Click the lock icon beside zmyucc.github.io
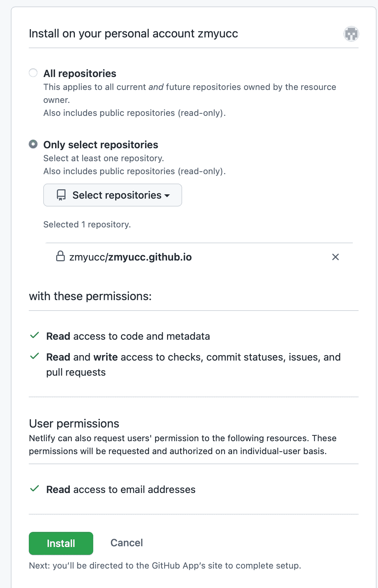 coord(60,256)
